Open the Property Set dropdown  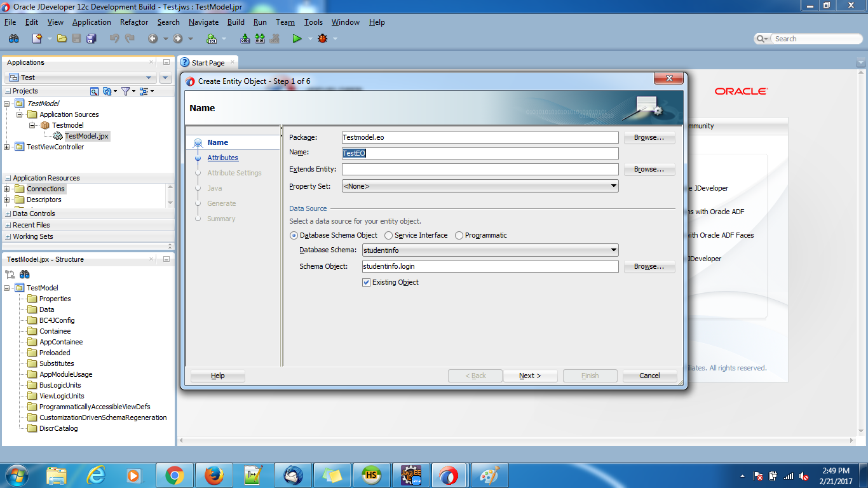[x=613, y=186]
